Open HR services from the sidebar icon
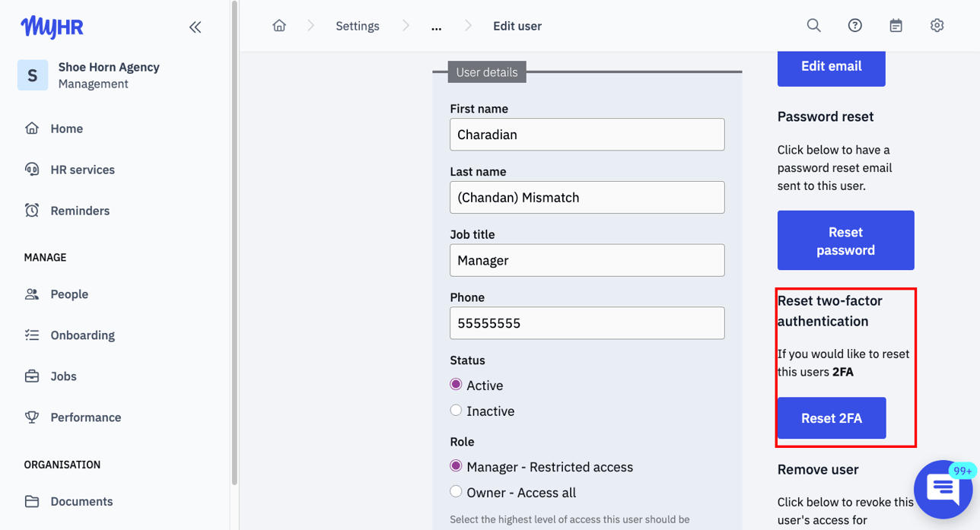 [x=32, y=169]
